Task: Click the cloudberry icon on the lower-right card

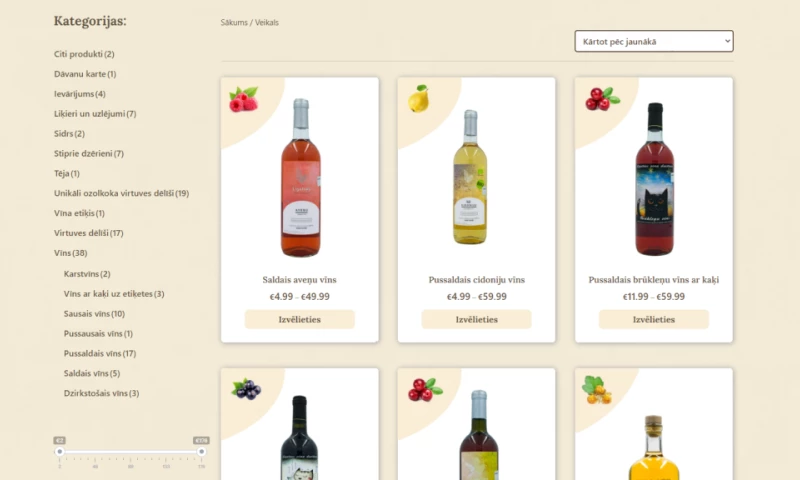Action: [x=596, y=390]
